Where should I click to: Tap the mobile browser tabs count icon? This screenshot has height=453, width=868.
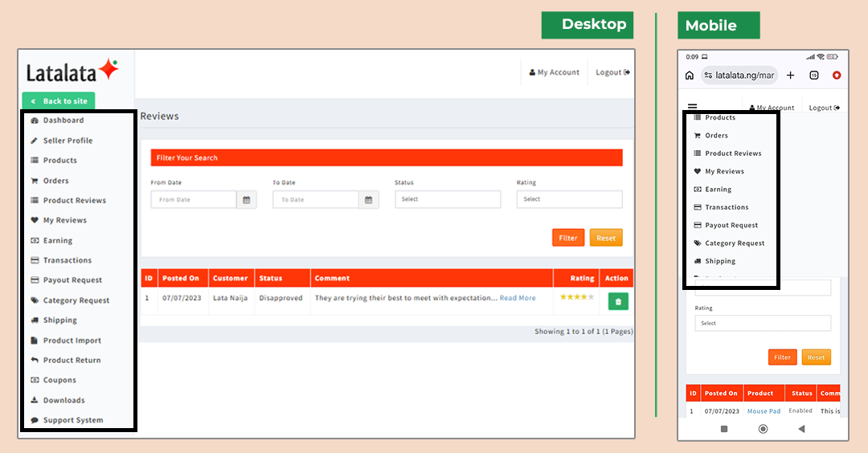coord(813,75)
